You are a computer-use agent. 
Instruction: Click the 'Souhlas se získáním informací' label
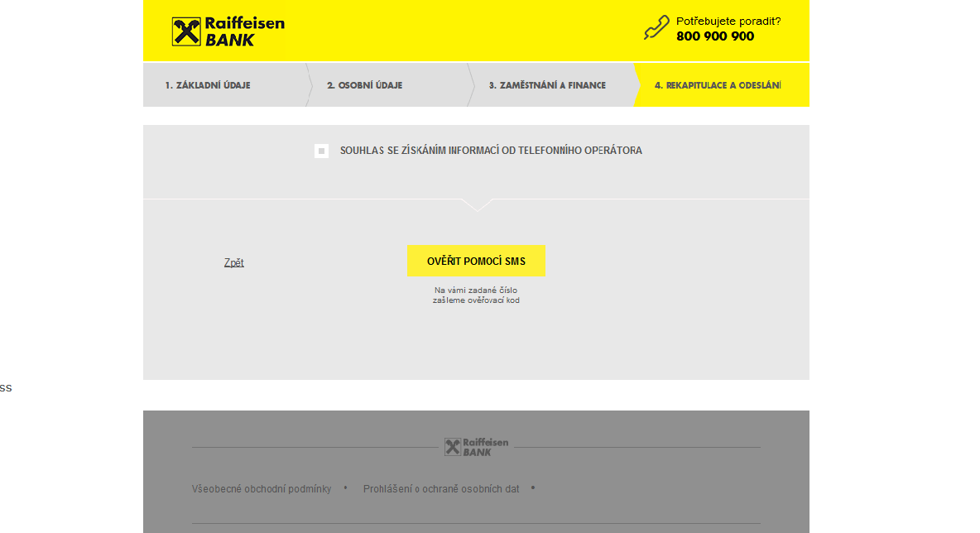491,151
